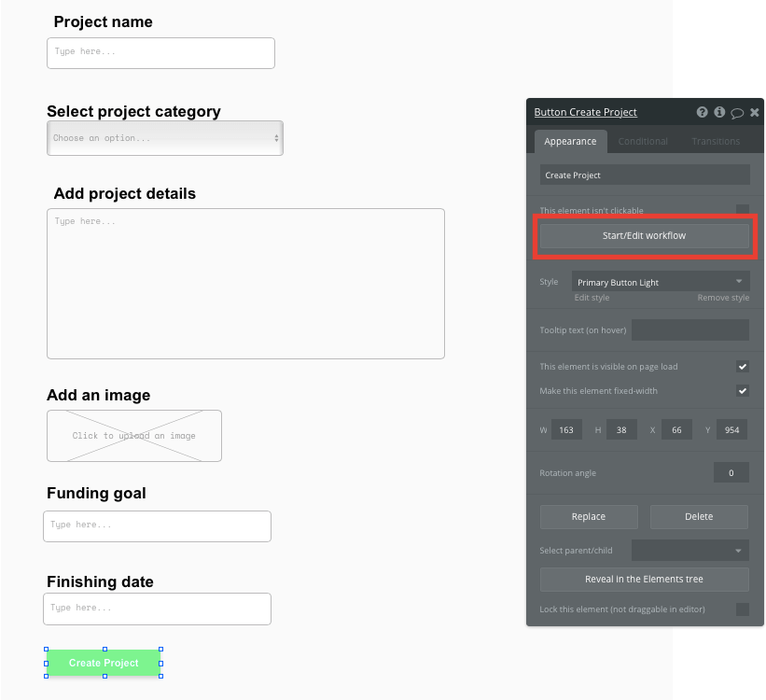Click the speech bubble to add element notes
The height and width of the screenshot is (700, 766).
click(x=737, y=112)
